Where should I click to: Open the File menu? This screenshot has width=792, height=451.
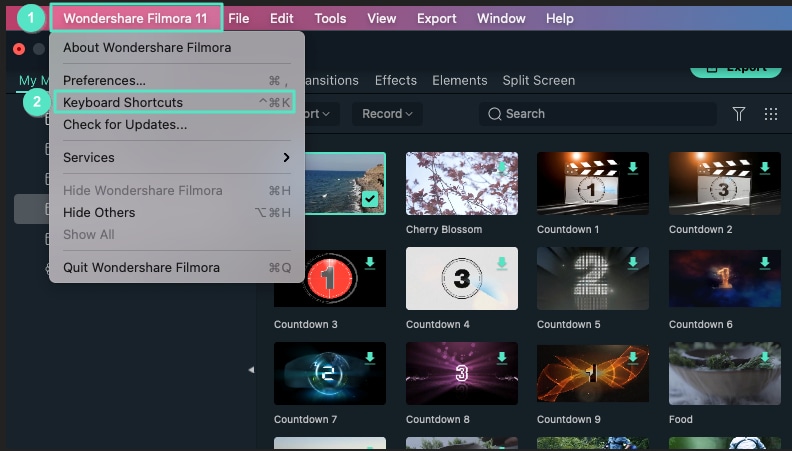[238, 19]
